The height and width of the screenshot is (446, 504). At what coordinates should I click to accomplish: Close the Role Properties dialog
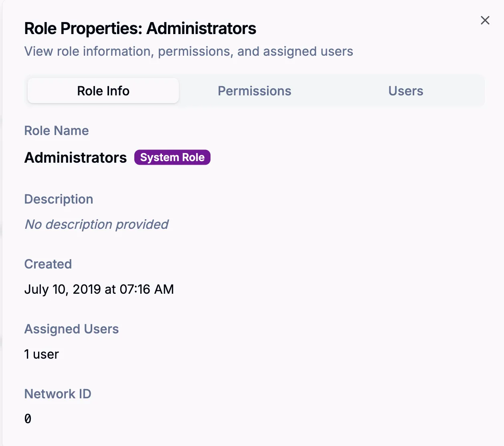485,20
